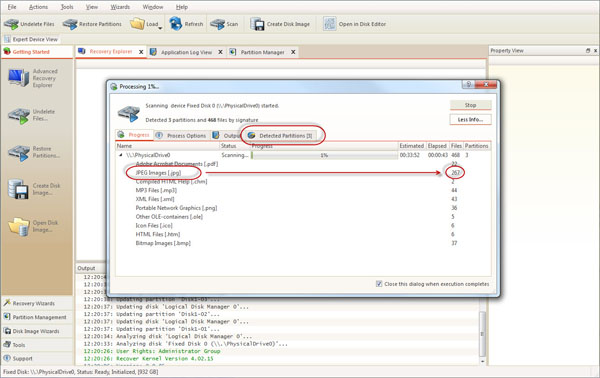Screen dimensions: 600x378
Task: Click the Undelete Files toolbar icon
Action: [x=11, y=24]
